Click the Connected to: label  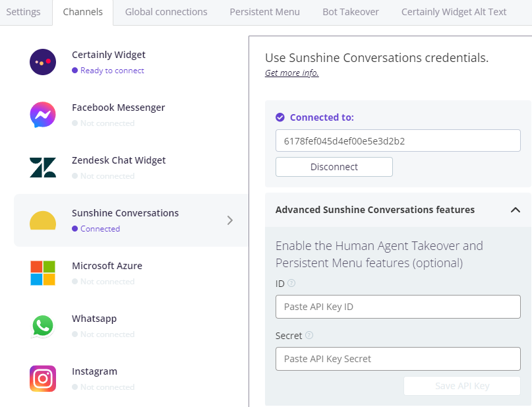[322, 117]
